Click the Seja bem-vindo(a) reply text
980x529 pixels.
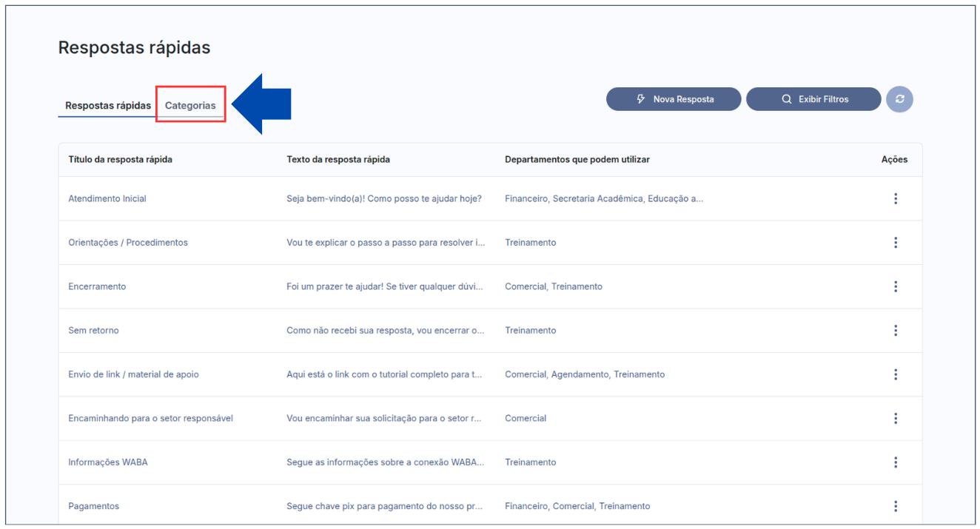[384, 198]
